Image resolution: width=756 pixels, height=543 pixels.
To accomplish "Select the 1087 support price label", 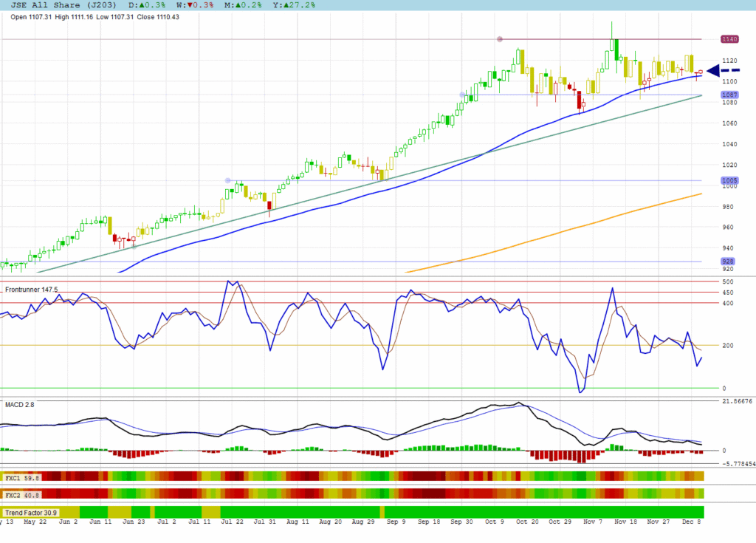I will pos(729,95).
